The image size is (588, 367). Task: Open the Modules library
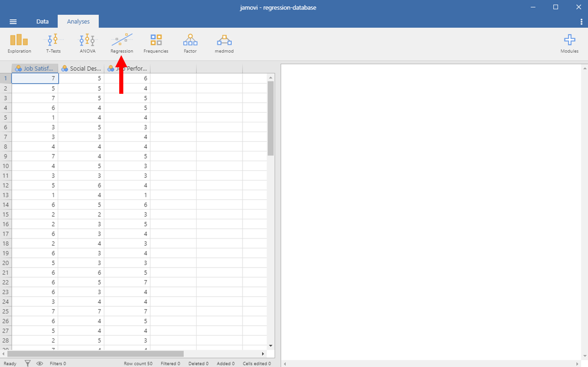(x=569, y=43)
